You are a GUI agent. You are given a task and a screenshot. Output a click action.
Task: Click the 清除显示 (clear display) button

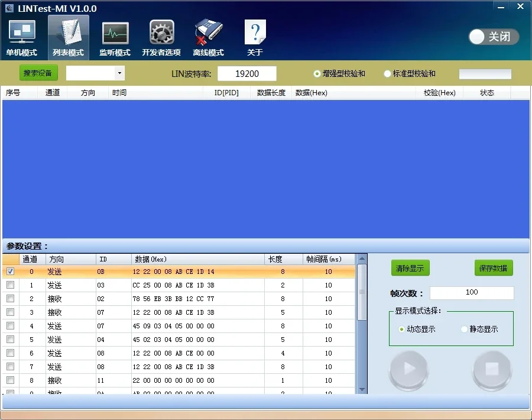[x=410, y=268]
